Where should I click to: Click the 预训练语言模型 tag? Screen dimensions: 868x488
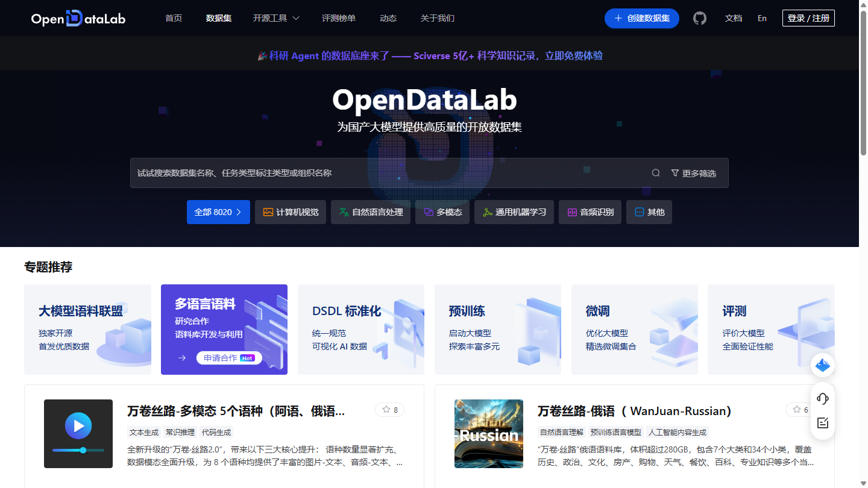(616, 432)
